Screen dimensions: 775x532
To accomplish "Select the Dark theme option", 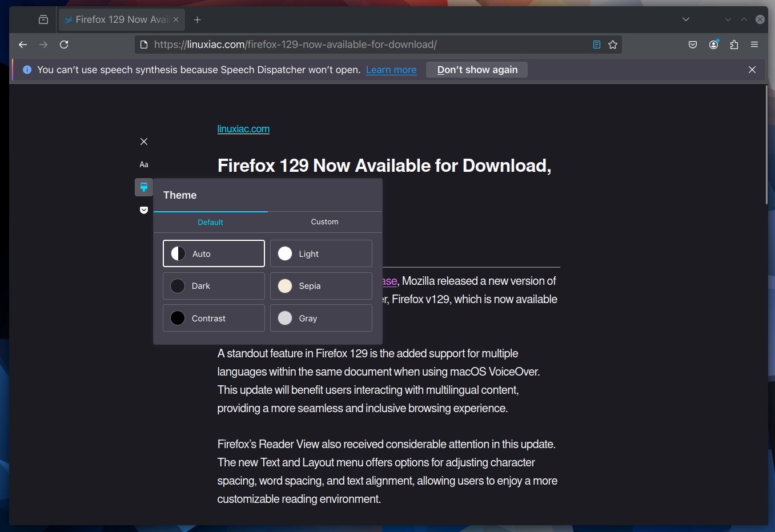I will click(x=214, y=286).
